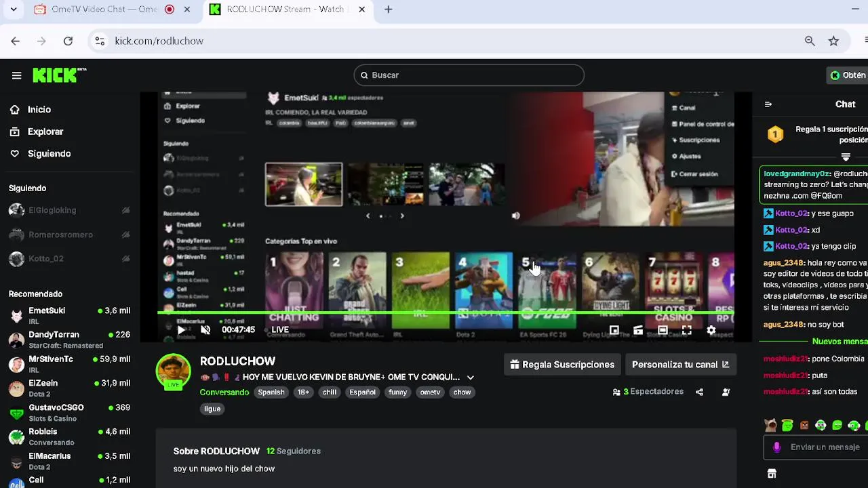Click username agus_2348 in 'no soy bot' message
The image size is (868, 488).
coord(783,325)
